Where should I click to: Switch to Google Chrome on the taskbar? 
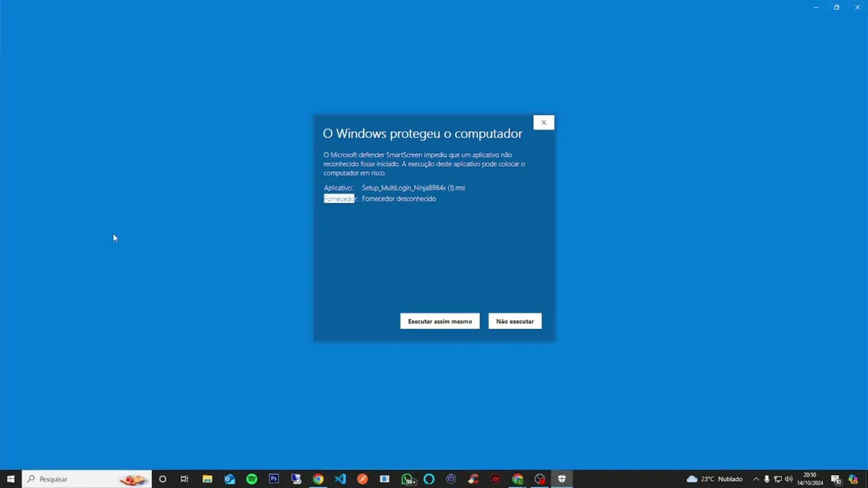318,479
